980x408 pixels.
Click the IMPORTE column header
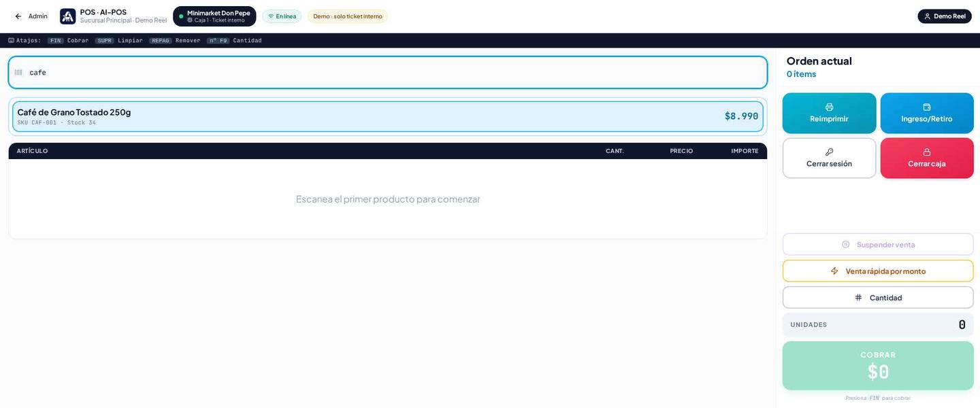click(x=745, y=151)
